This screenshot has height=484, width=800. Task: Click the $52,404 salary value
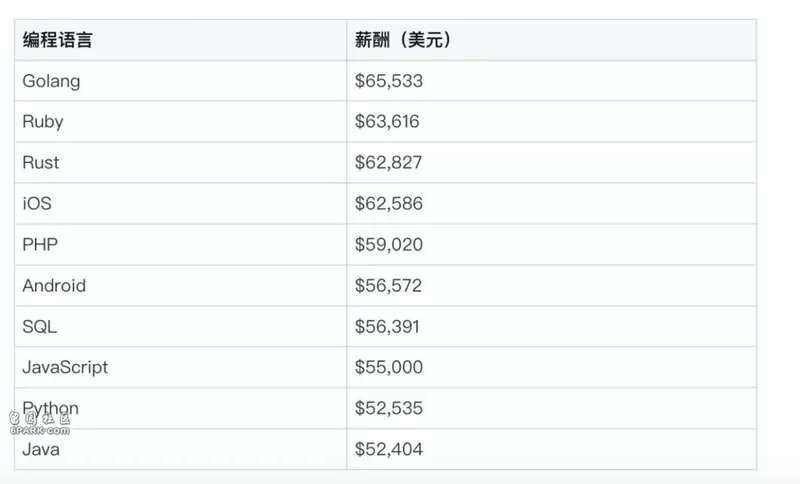pos(389,449)
